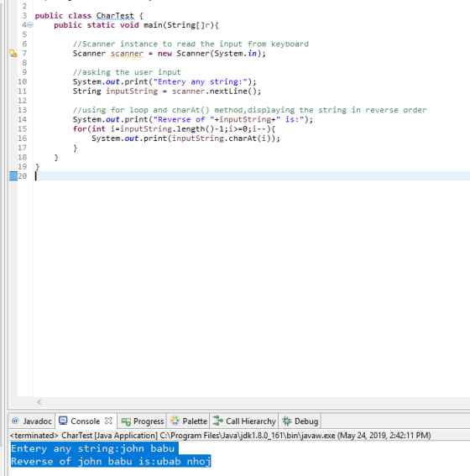Click the warning quick-fix icon on line 7
The width and height of the screenshot is (470, 476).
[13, 54]
